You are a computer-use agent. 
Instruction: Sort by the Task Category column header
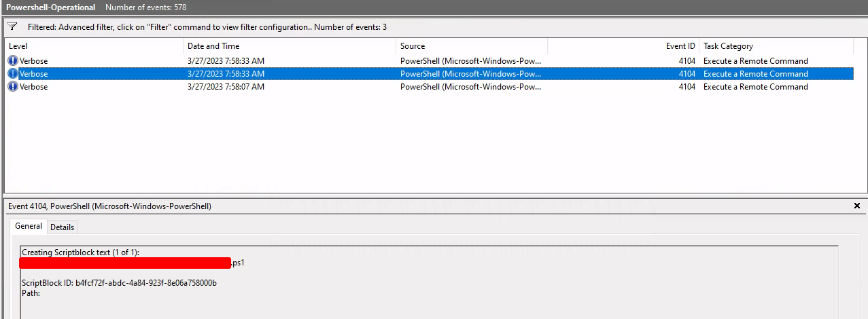[x=728, y=46]
